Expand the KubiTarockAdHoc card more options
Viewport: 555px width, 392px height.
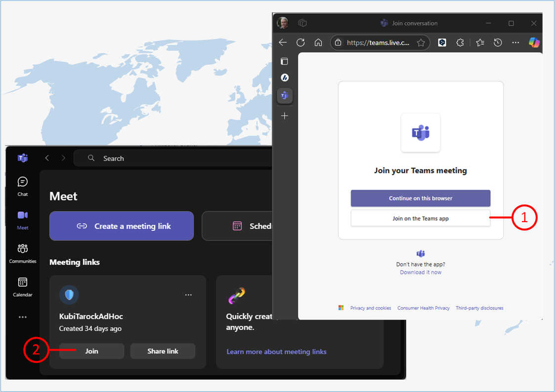pos(188,295)
